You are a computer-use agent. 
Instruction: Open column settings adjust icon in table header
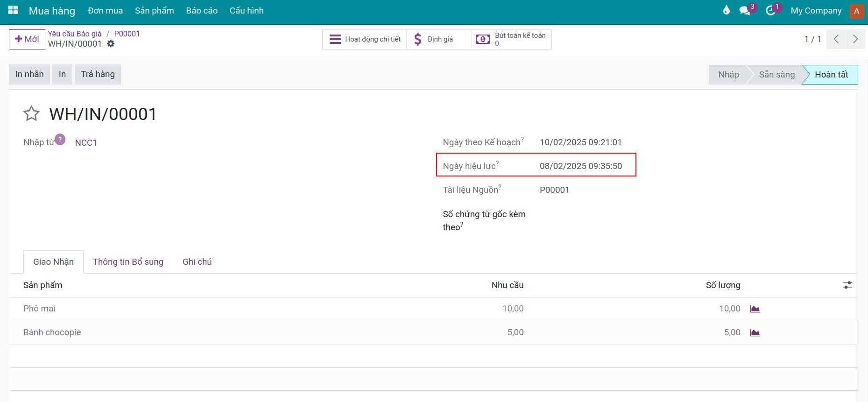coord(847,285)
